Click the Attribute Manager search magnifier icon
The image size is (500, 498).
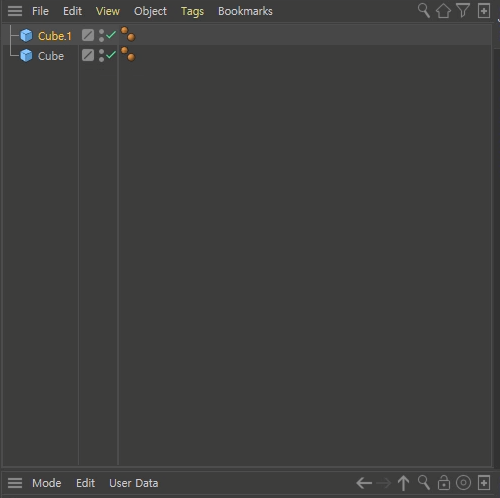[x=424, y=483]
